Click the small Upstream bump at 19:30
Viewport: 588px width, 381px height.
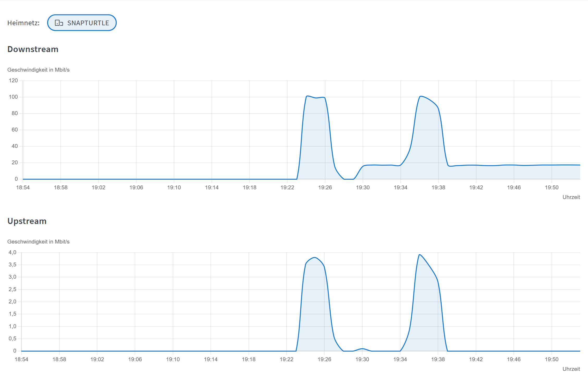pos(362,348)
